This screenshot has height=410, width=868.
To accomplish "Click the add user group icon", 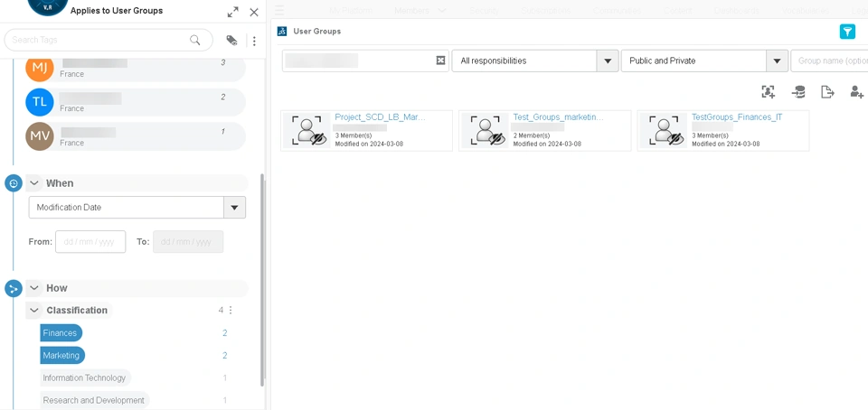I will pyautogui.click(x=768, y=92).
